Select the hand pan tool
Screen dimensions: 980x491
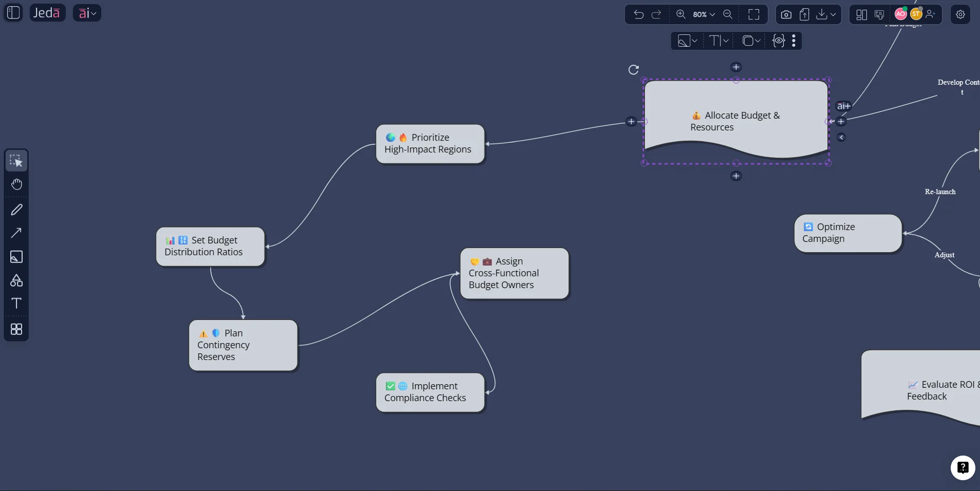[x=17, y=184]
